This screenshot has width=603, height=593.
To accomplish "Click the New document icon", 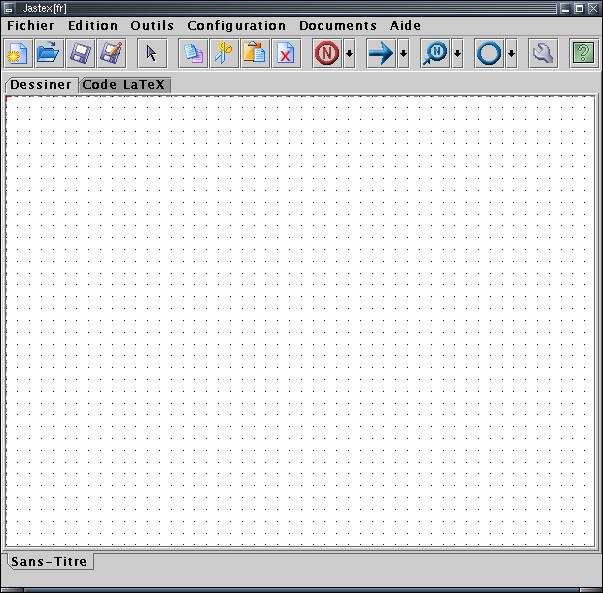I will point(18,54).
